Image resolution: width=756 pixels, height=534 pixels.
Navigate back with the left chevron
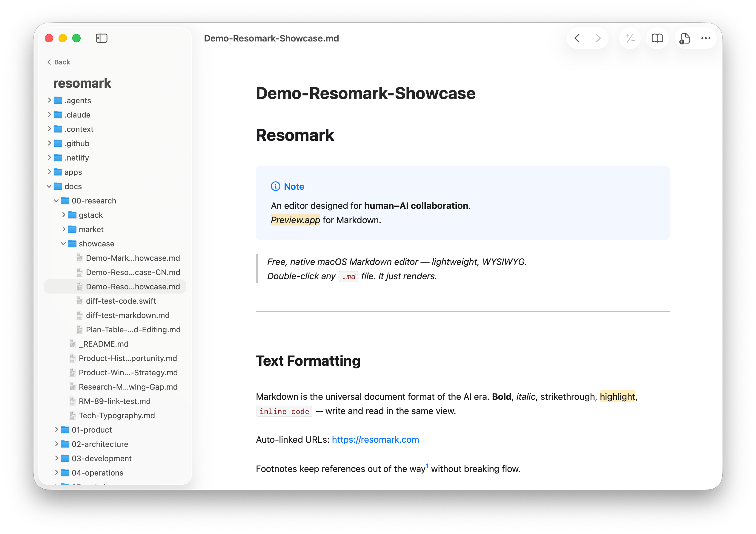click(x=577, y=38)
